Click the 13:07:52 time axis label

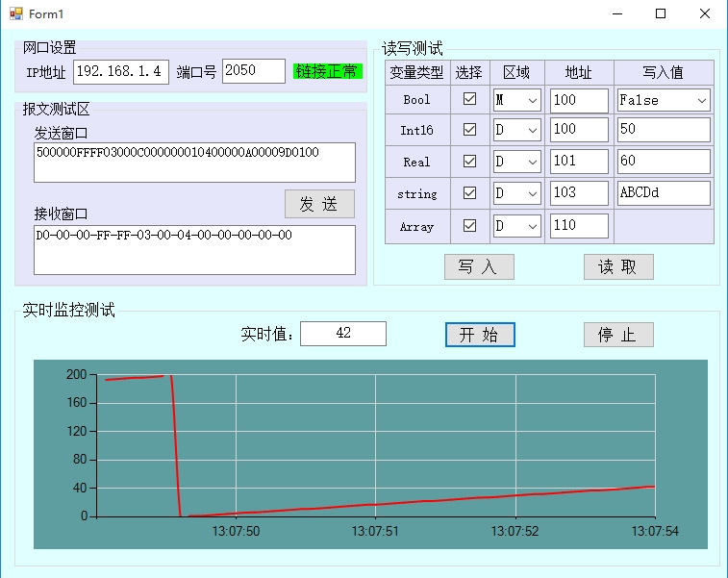tap(515, 531)
